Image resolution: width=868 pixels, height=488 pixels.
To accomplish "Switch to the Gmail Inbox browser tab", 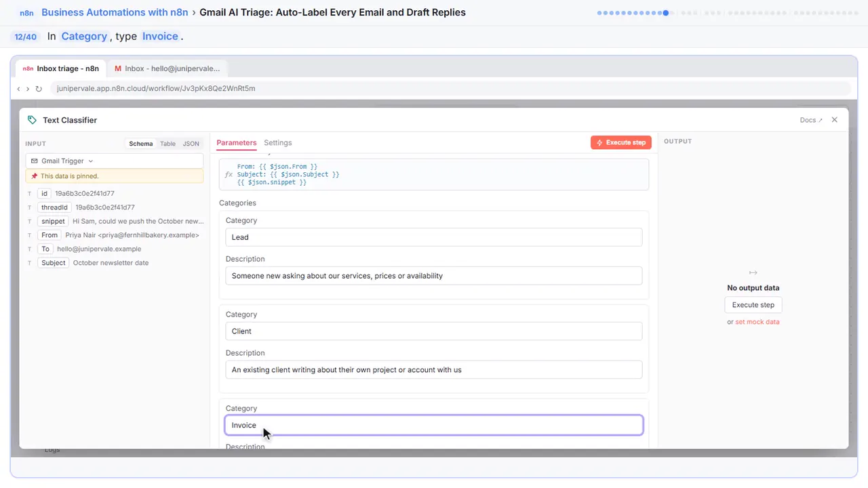I will click(167, 68).
